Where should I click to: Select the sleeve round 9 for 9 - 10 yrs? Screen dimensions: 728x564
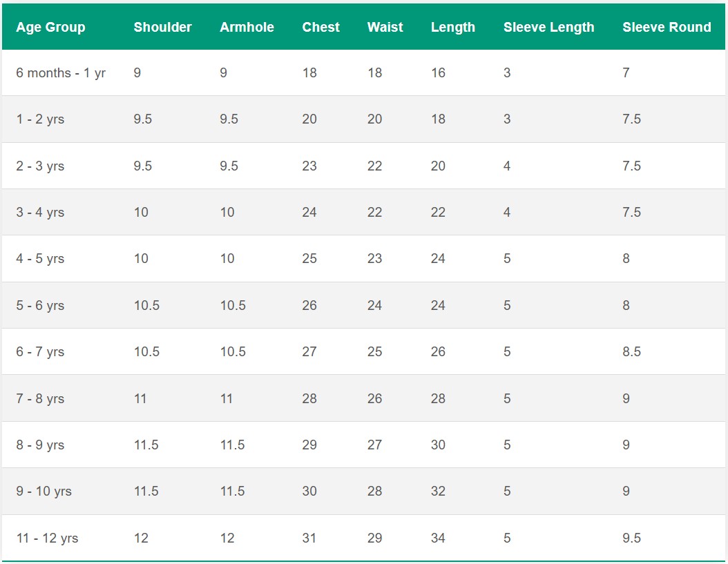click(626, 492)
